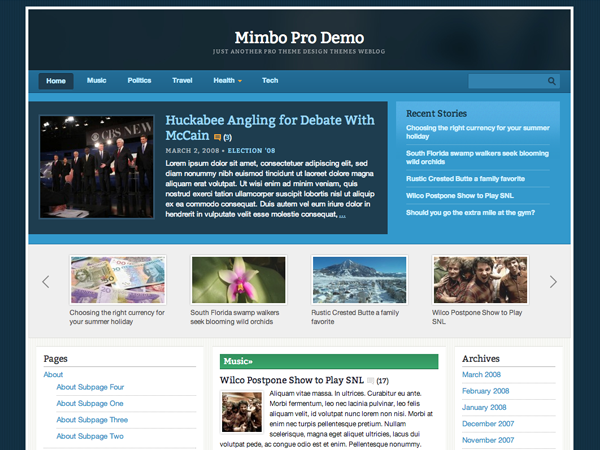Image resolution: width=600 pixels, height=450 pixels.
Task: Open recent story about swamp walkers orchids
Action: (x=477, y=157)
